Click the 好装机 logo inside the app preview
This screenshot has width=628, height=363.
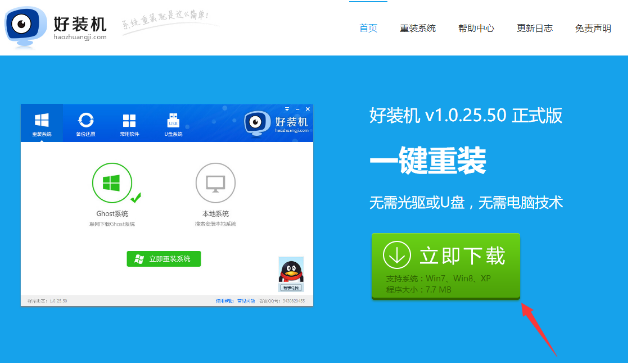276,123
